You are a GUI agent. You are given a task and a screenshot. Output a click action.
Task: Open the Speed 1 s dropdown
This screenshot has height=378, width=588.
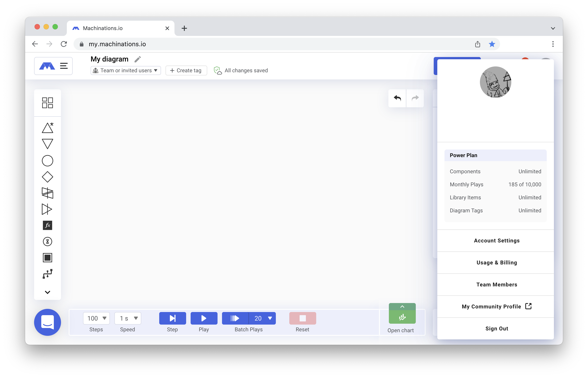[x=128, y=318]
